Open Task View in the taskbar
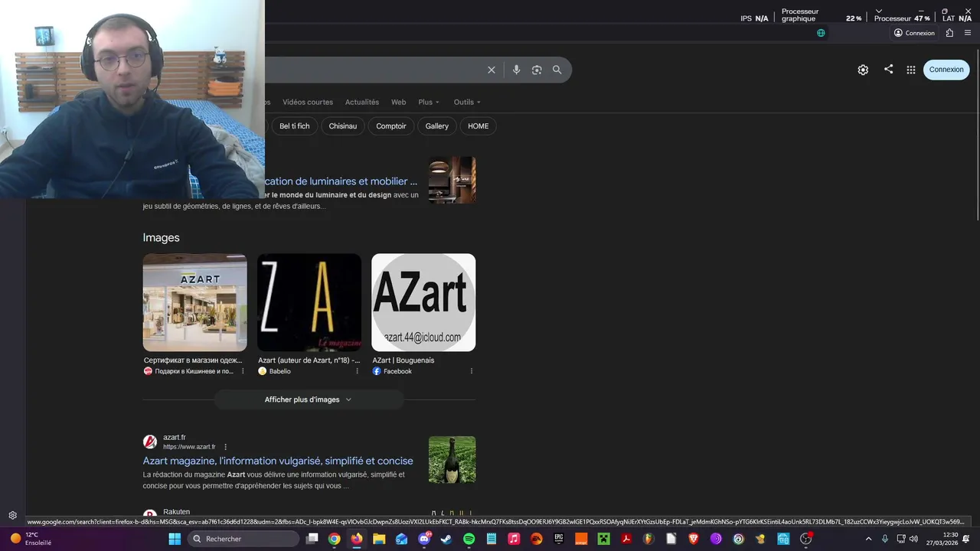Image resolution: width=980 pixels, height=551 pixels. [312, 539]
